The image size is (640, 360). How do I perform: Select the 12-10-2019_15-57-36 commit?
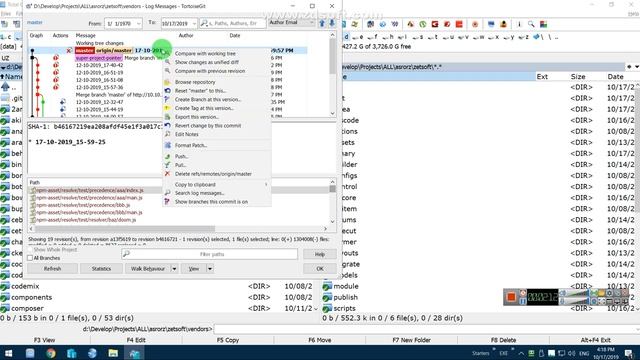tap(100, 87)
